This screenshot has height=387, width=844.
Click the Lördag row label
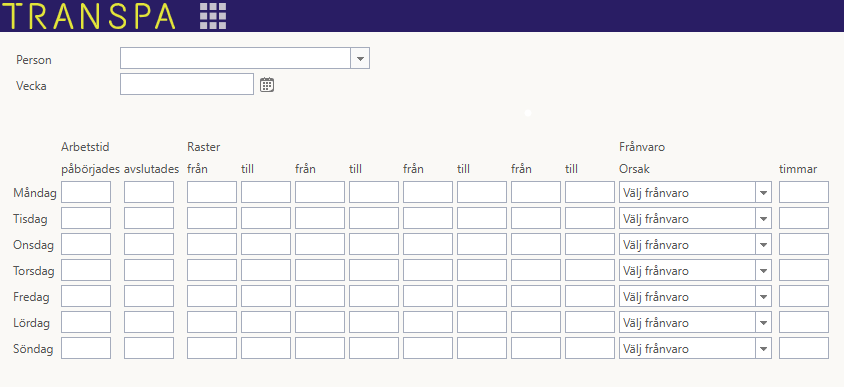point(31,323)
